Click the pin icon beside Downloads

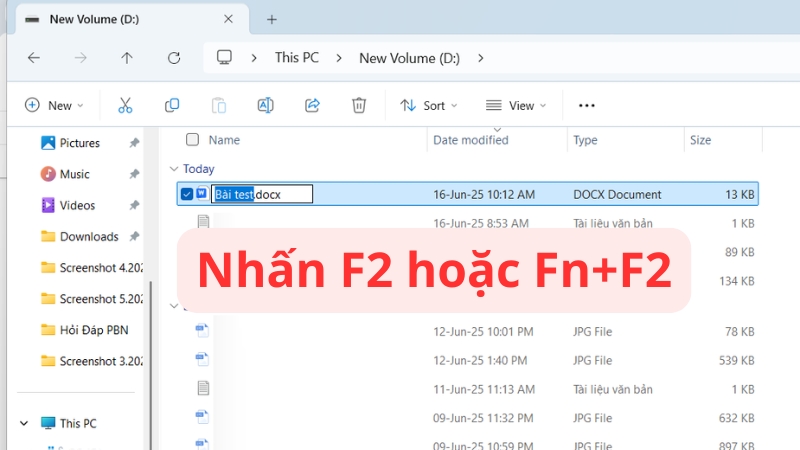pyautogui.click(x=134, y=236)
